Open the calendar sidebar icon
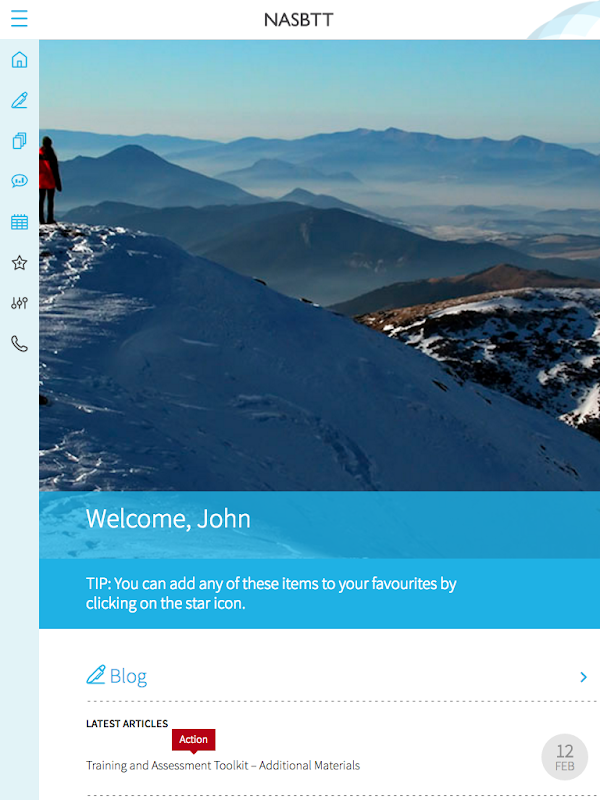 [19, 222]
